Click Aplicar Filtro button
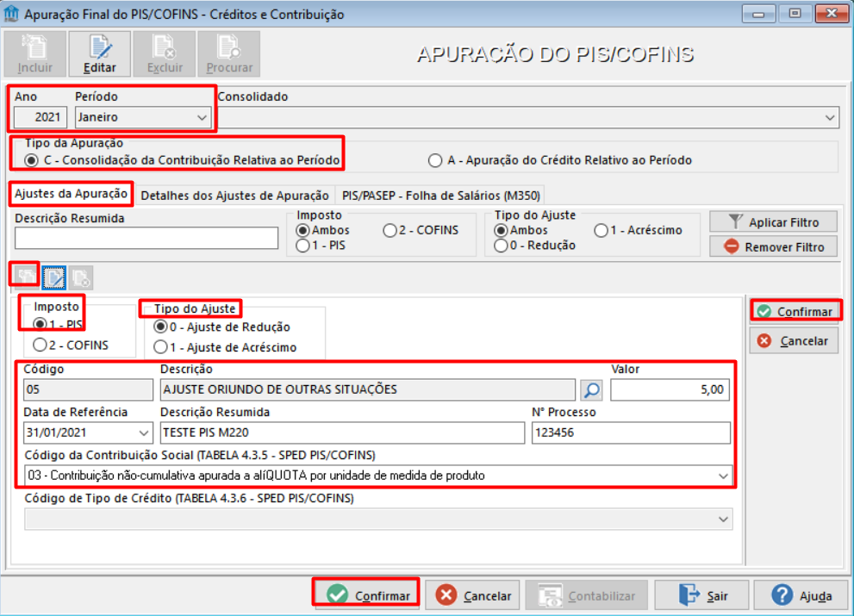854x616 pixels. tap(773, 222)
